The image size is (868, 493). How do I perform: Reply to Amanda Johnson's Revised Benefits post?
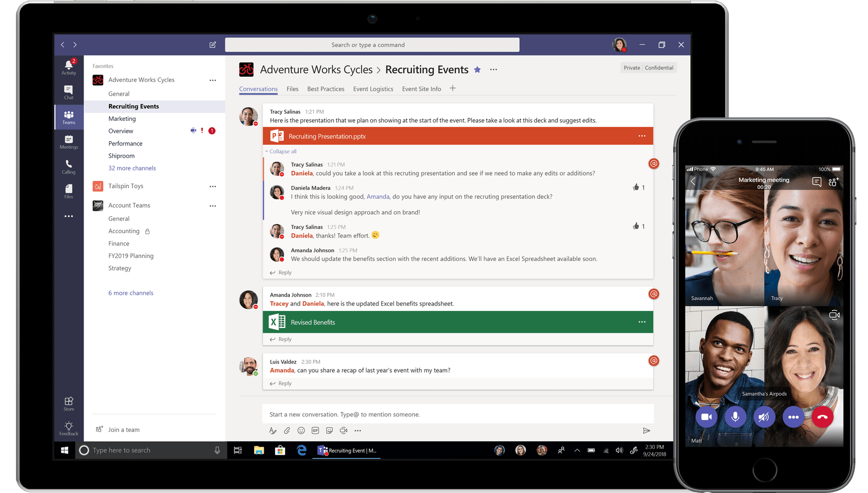pyautogui.click(x=281, y=339)
